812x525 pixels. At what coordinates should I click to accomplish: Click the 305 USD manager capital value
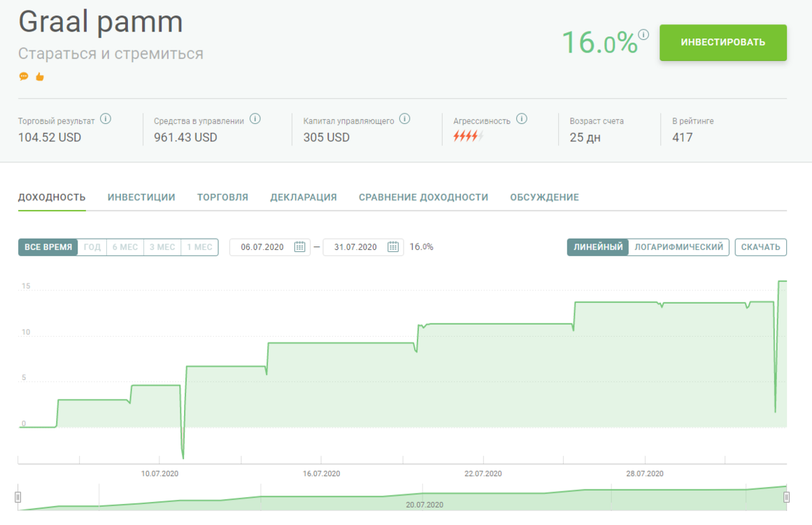pos(326,137)
